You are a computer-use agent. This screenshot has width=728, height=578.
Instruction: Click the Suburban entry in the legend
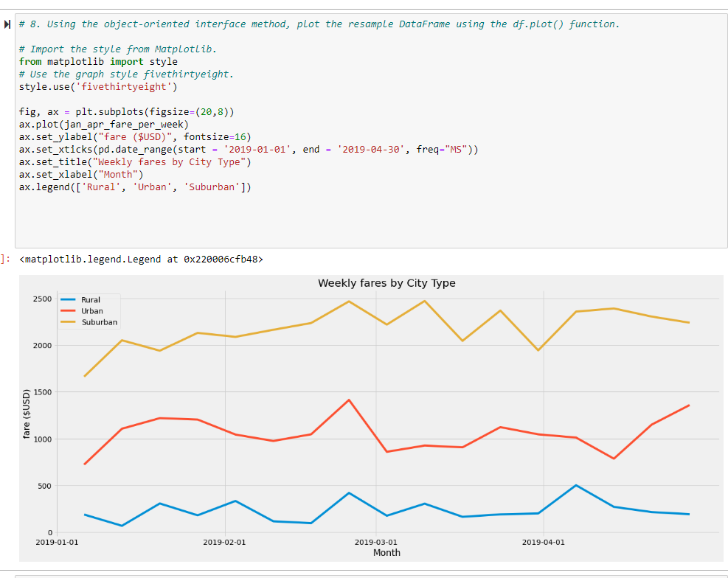100,322
